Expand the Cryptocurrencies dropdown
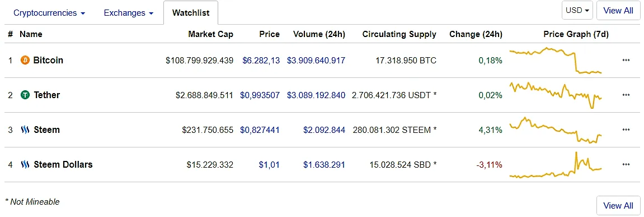 (x=49, y=13)
